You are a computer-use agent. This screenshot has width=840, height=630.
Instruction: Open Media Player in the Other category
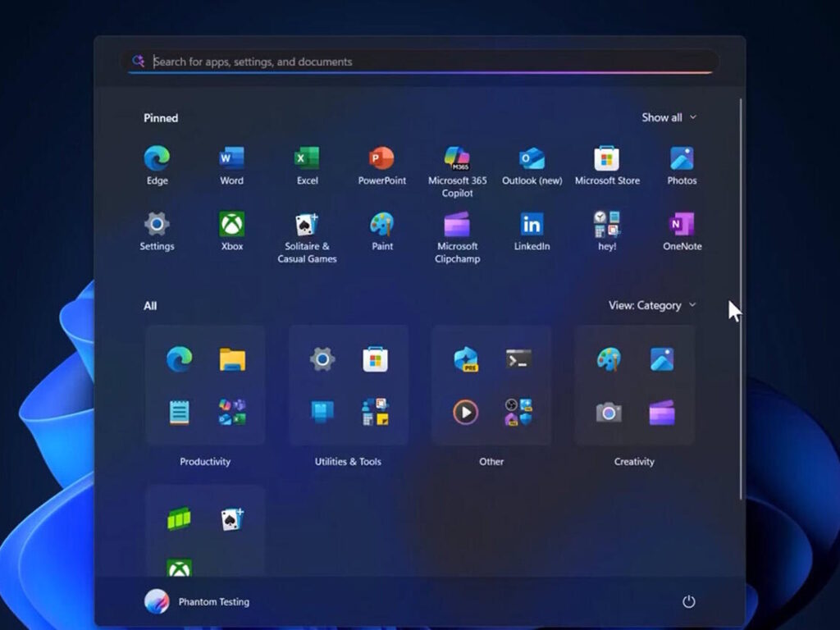coord(466,413)
